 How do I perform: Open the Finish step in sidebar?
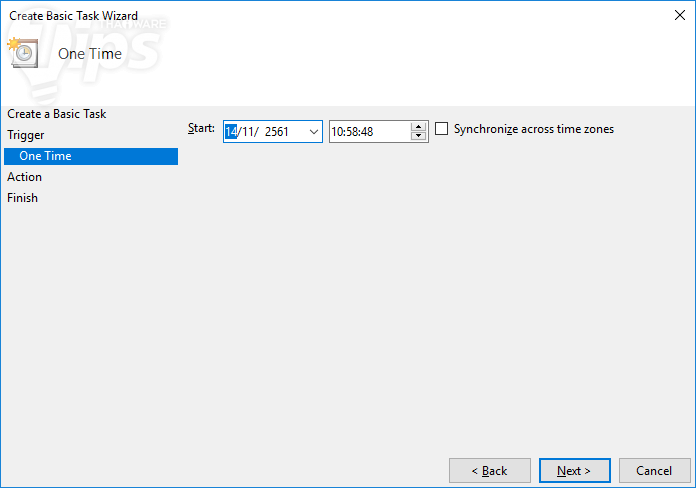(x=23, y=198)
